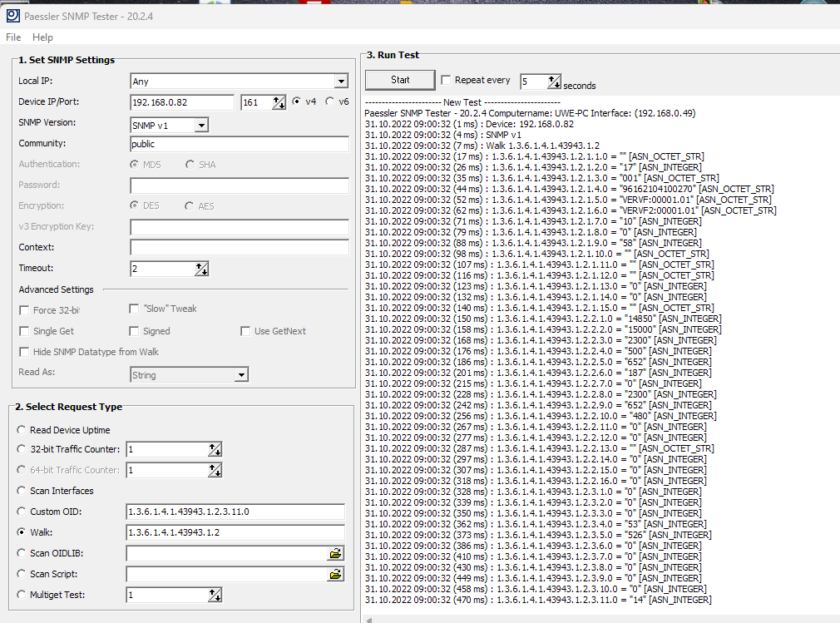Click the Password input field
The height and width of the screenshot is (623, 840).
240,185
